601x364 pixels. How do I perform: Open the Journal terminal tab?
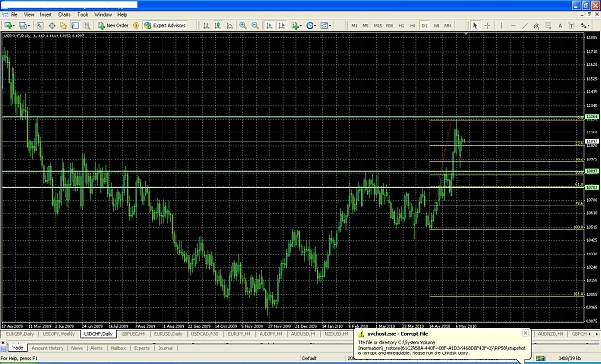tap(165, 348)
